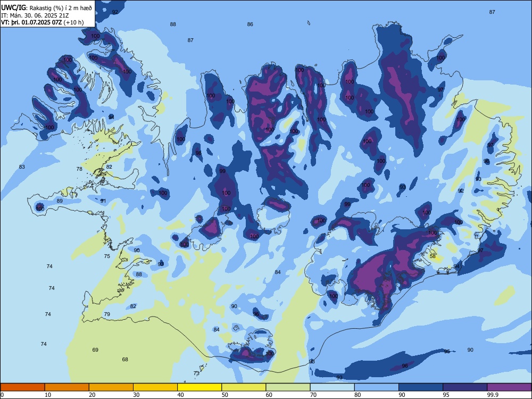532x399 pixels.
Task: Click the humidity value "73" on the map
Action: click(196, 373)
